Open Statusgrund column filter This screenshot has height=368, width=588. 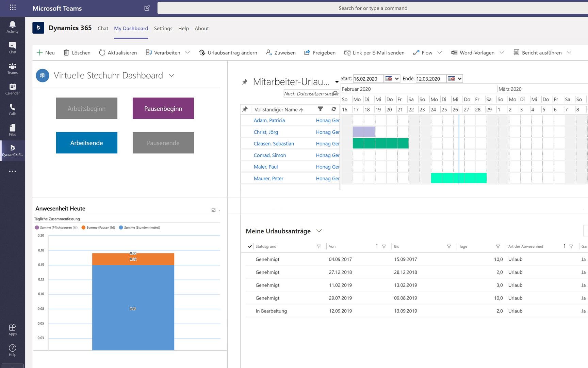pos(318,246)
